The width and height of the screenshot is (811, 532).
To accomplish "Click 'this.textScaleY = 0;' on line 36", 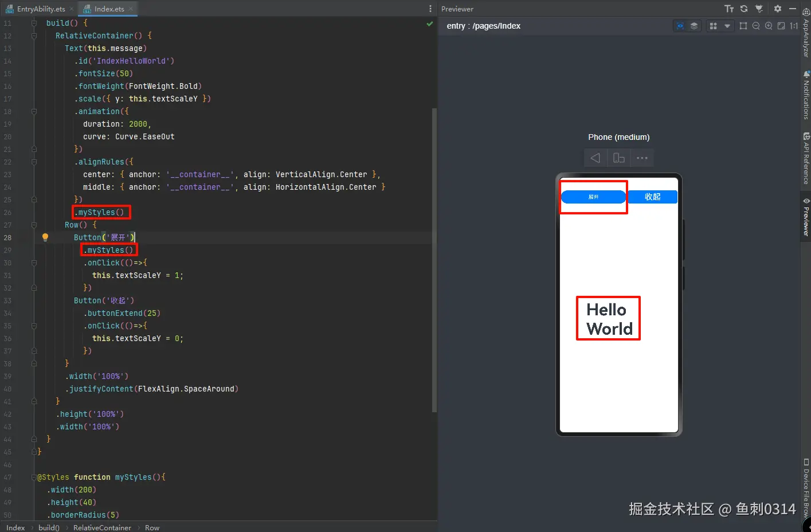I will click(x=138, y=338).
